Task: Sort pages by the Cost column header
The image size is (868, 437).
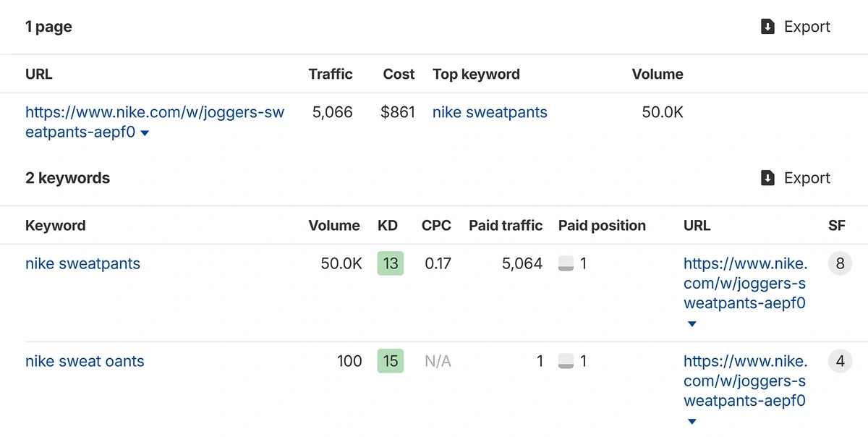Action: pos(399,74)
